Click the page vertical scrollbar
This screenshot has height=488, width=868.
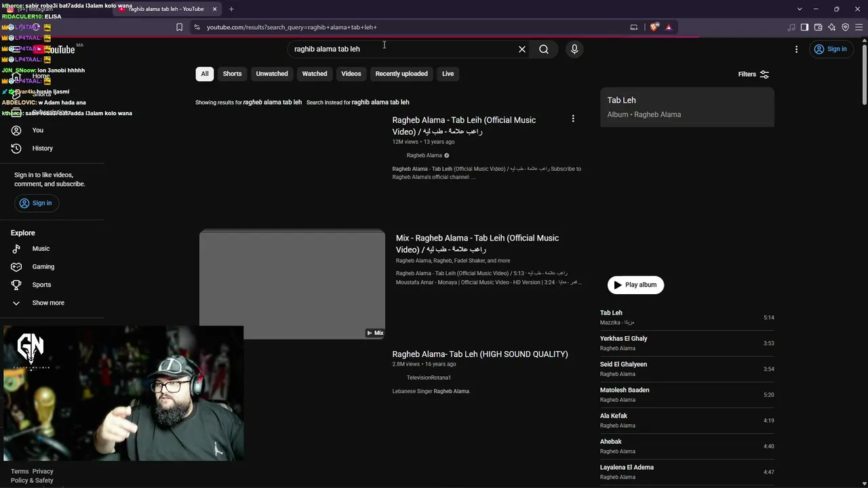[864, 75]
